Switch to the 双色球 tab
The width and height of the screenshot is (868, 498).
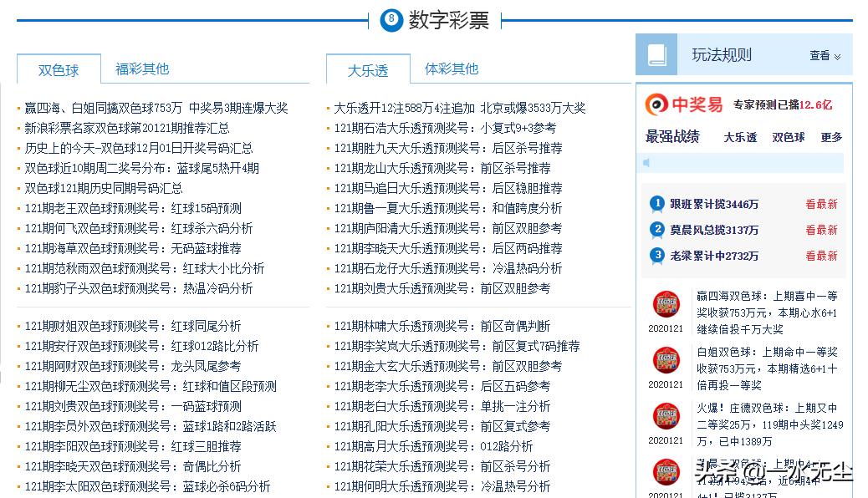point(59,70)
